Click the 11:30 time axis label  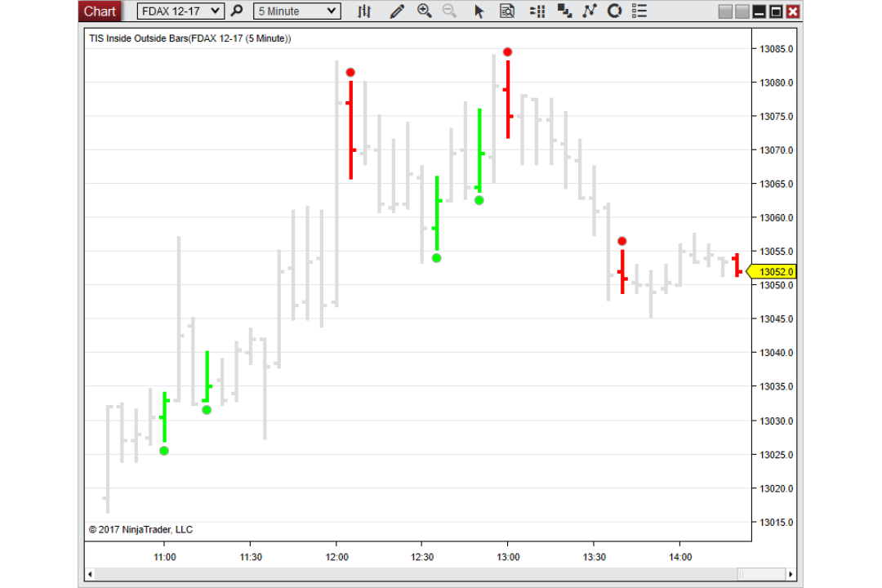click(251, 557)
